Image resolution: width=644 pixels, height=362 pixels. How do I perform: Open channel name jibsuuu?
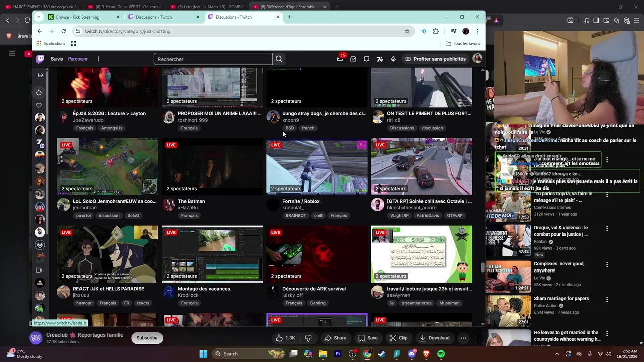pos(80,295)
